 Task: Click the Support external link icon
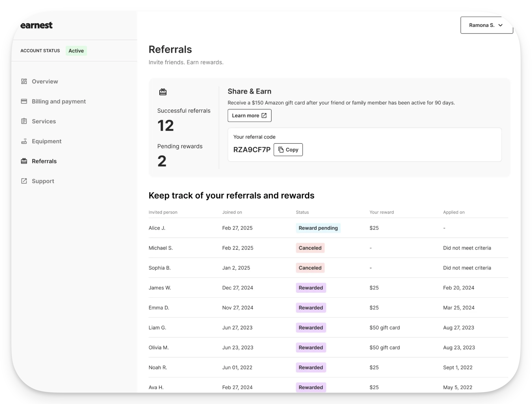[x=24, y=181]
